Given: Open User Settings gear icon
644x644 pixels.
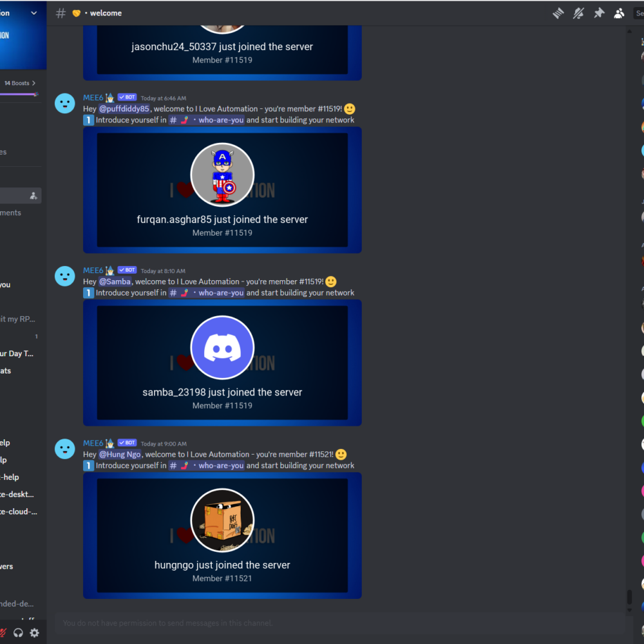Looking at the screenshot, I should coord(35,632).
